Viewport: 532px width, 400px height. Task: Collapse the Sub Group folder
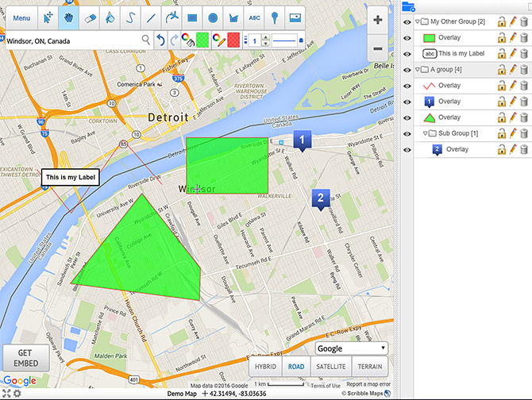(424, 133)
